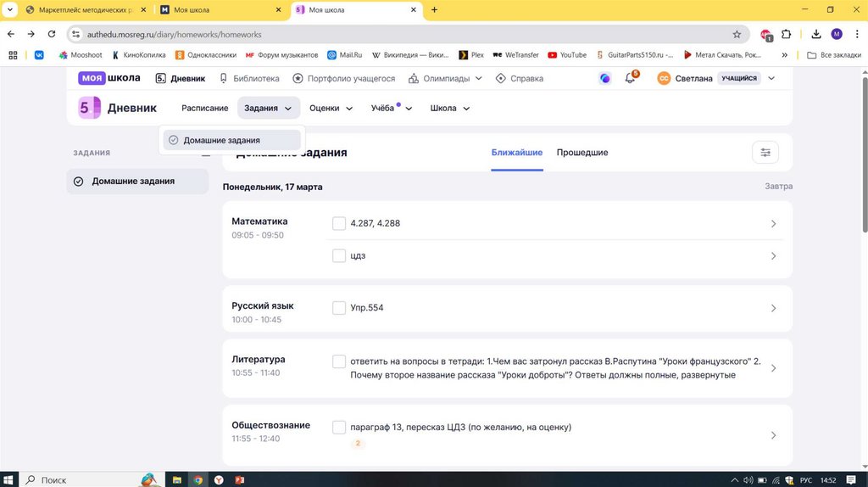Screen dimensions: 868x487
Task: Open the Chrome profile avatar M
Action: (x=837, y=34)
